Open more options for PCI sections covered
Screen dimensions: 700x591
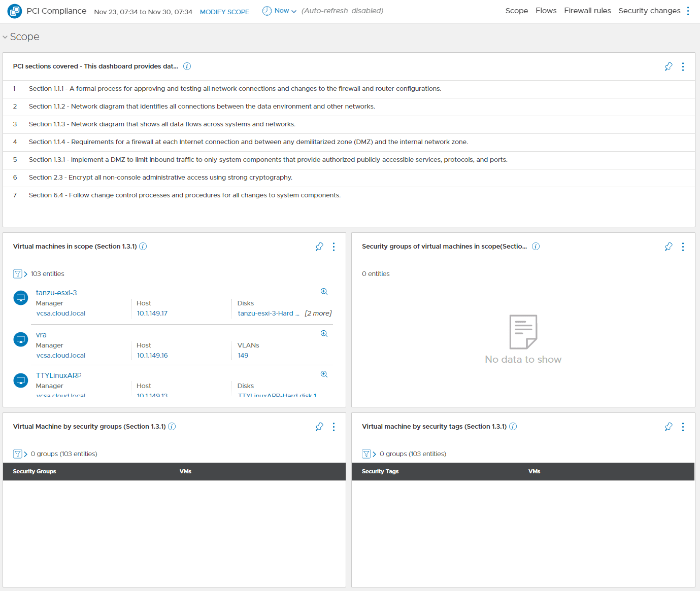(x=683, y=66)
